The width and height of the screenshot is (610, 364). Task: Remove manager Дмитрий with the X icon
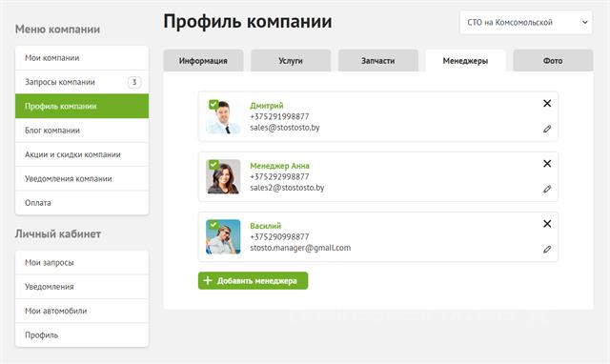[547, 104]
